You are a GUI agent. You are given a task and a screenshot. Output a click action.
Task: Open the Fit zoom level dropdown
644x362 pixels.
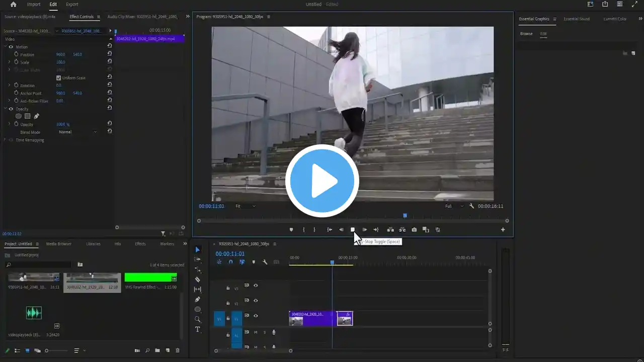tap(245, 206)
